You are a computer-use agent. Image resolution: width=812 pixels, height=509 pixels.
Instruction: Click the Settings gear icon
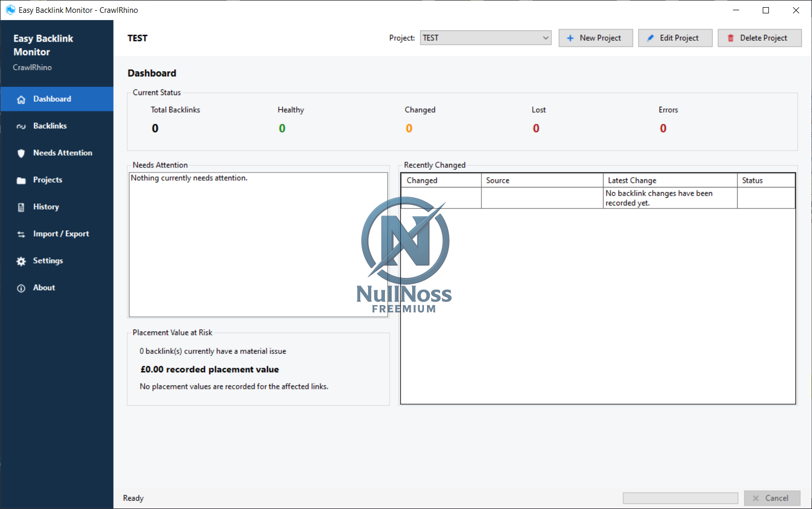[x=21, y=261]
